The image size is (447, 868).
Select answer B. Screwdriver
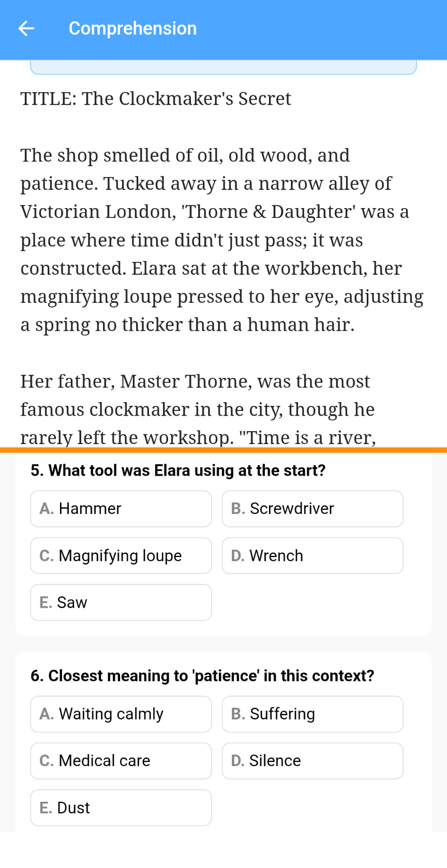tap(312, 509)
